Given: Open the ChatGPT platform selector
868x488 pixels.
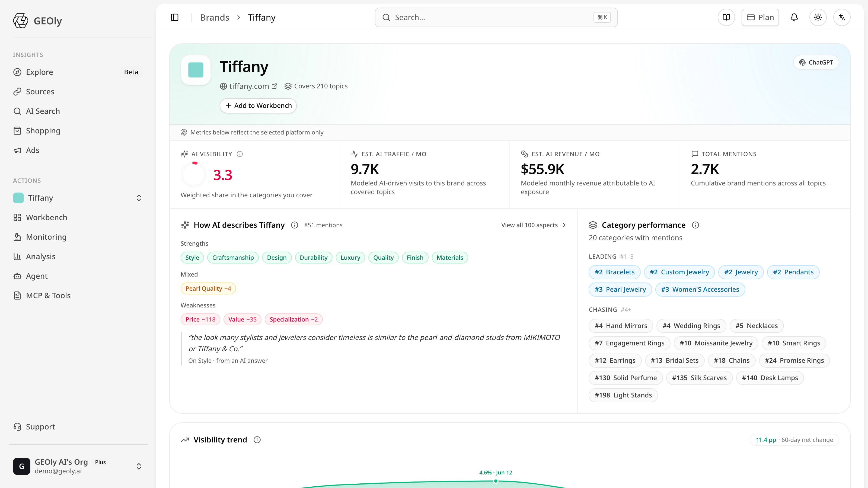Looking at the screenshot, I should pos(816,62).
